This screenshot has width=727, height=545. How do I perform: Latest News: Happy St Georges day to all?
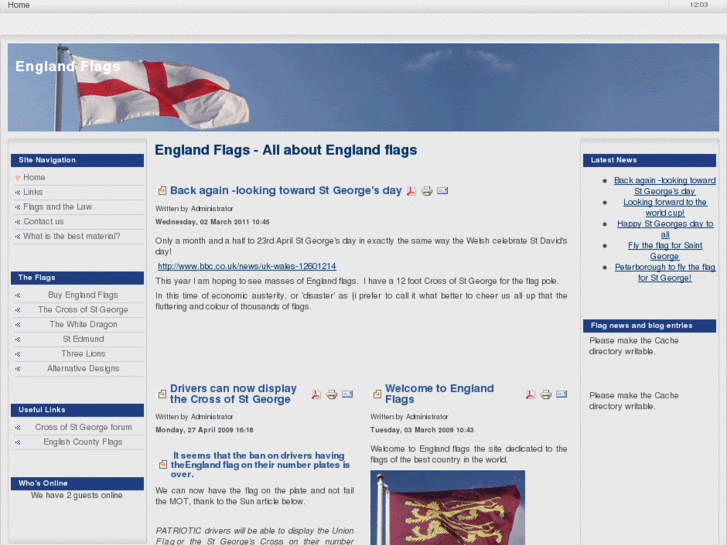tap(664, 229)
